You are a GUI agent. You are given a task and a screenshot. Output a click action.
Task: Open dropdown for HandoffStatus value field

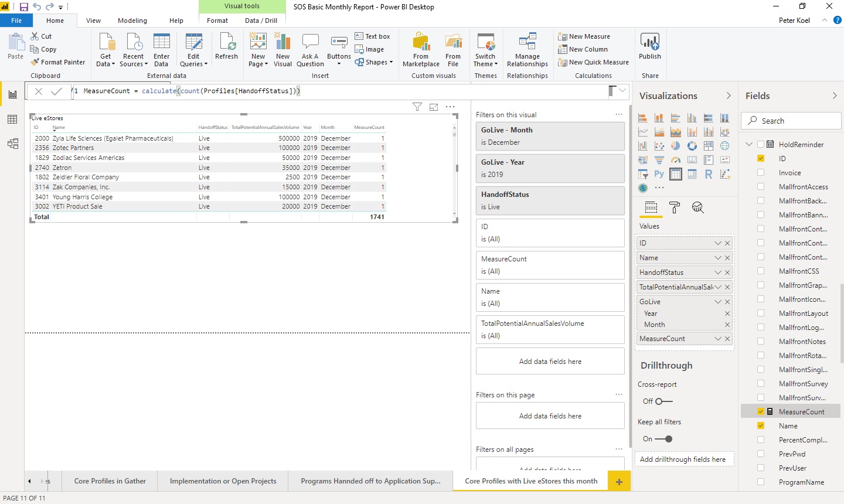(717, 273)
